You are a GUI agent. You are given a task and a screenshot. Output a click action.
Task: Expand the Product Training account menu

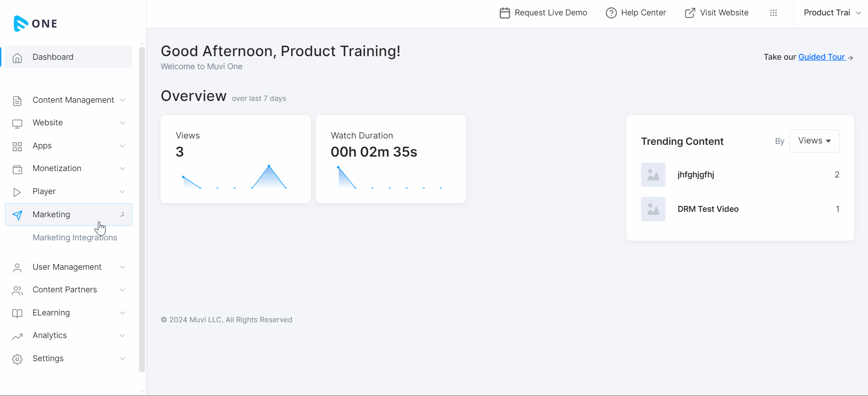(x=832, y=13)
